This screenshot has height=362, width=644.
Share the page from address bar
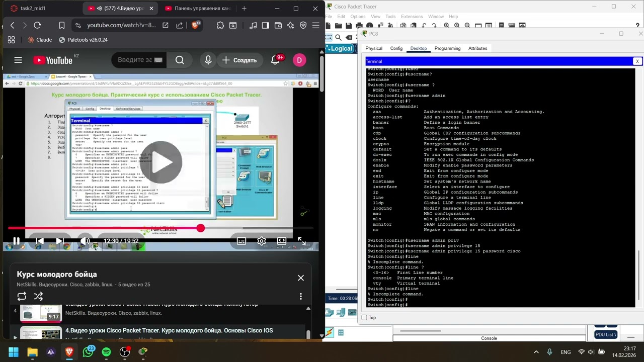[179, 25]
